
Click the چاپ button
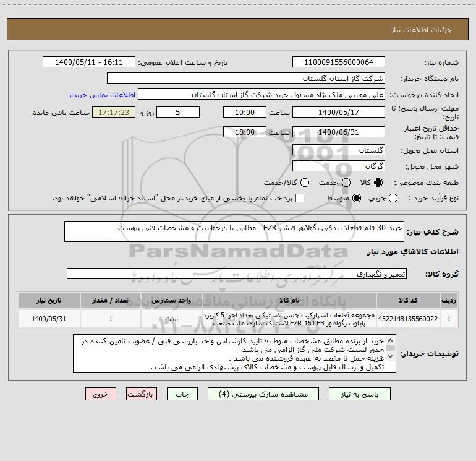tap(182, 394)
